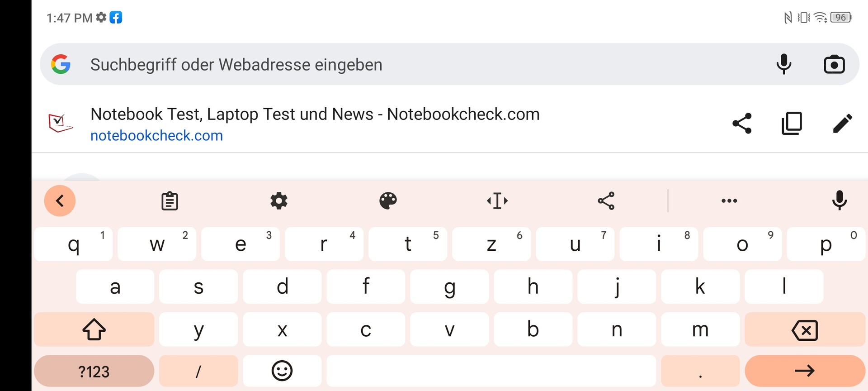
Task: Start keyboard voice typing
Action: 840,201
